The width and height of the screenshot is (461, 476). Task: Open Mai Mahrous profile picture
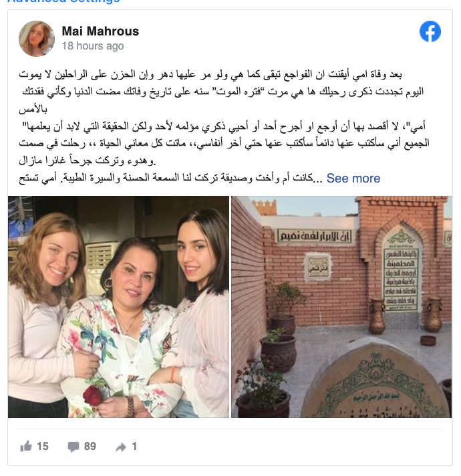tap(37, 39)
